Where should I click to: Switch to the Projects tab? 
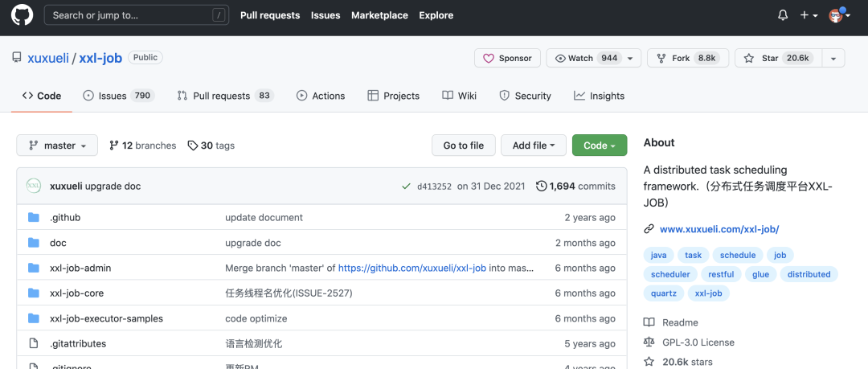[394, 96]
